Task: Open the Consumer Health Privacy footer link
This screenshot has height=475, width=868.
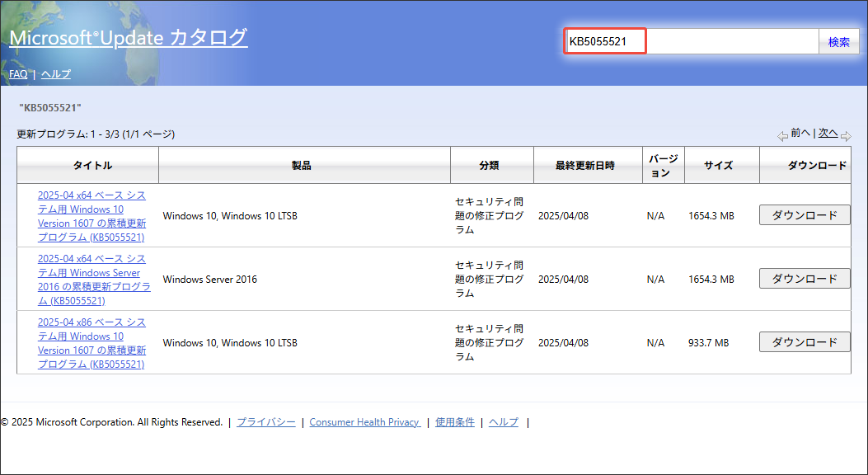Action: 365,422
